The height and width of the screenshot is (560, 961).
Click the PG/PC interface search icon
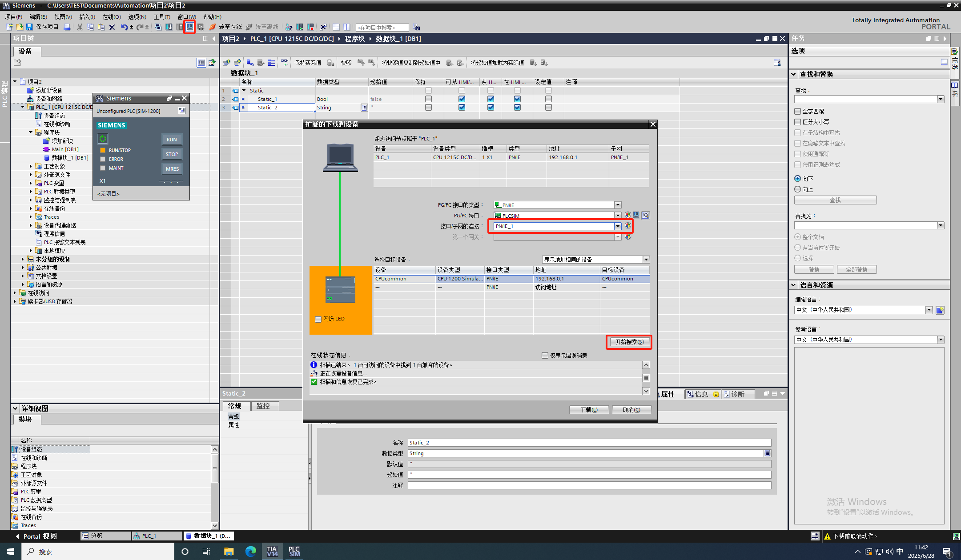pyautogui.click(x=646, y=216)
